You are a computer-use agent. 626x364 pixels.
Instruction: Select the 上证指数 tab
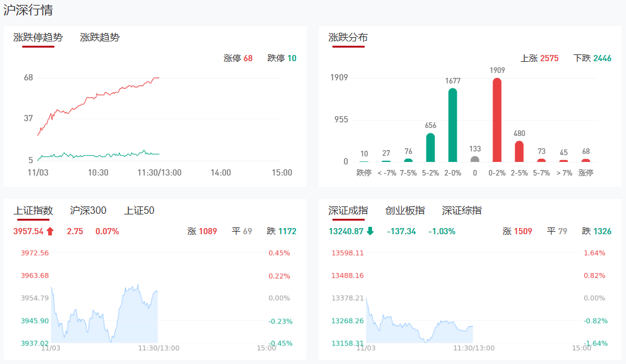coord(33,211)
